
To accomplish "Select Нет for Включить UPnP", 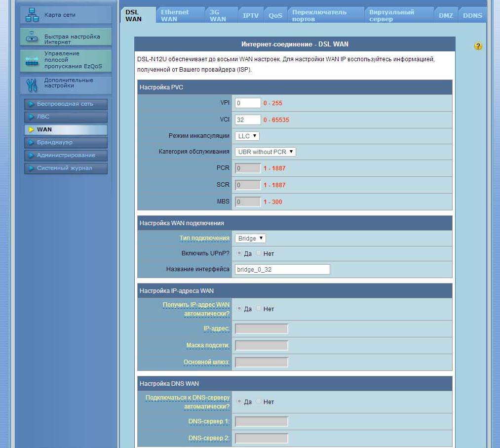I will 259,253.
